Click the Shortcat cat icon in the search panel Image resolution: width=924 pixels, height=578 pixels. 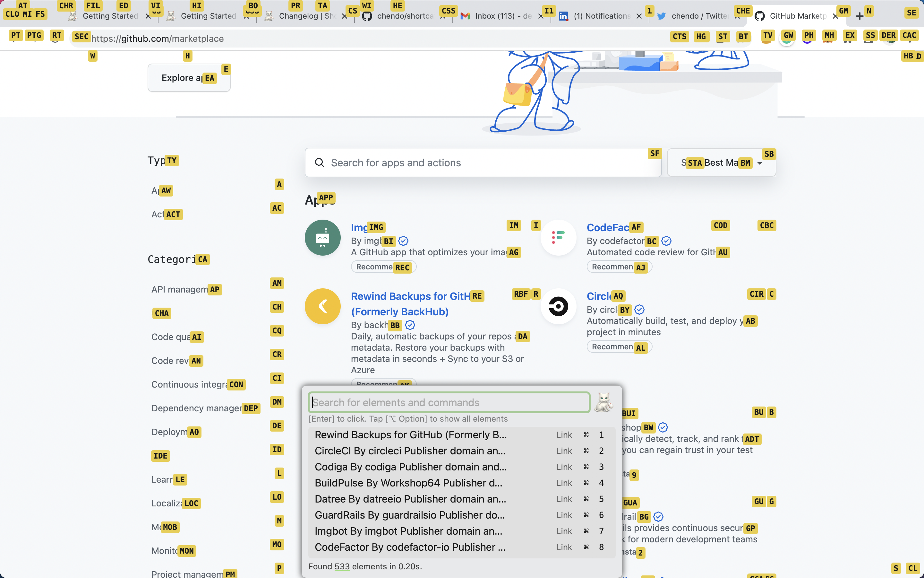tap(604, 402)
